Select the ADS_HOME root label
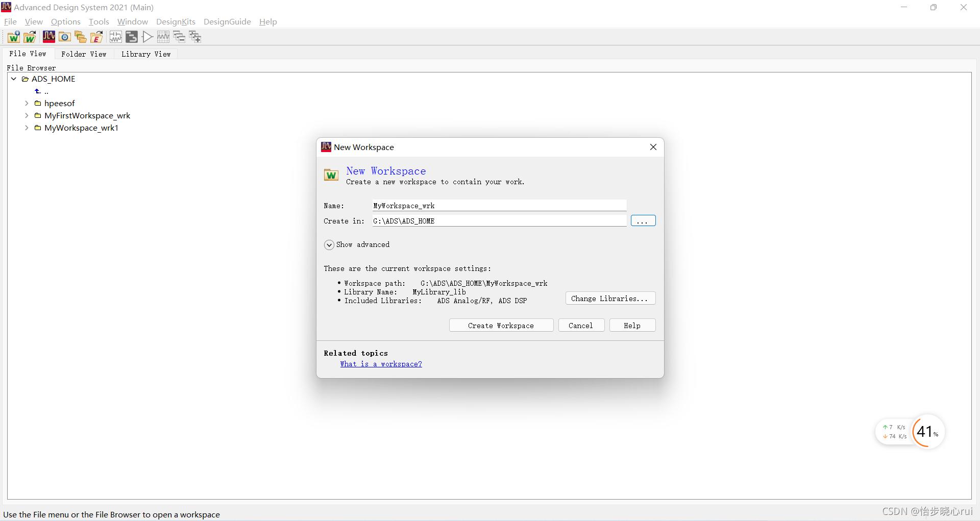Image resolution: width=980 pixels, height=521 pixels. click(53, 79)
